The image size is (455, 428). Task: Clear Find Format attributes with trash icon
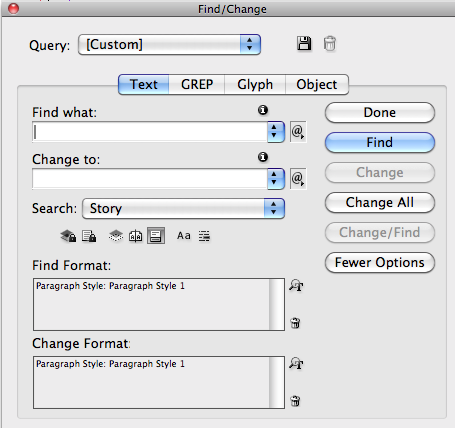coord(295,323)
